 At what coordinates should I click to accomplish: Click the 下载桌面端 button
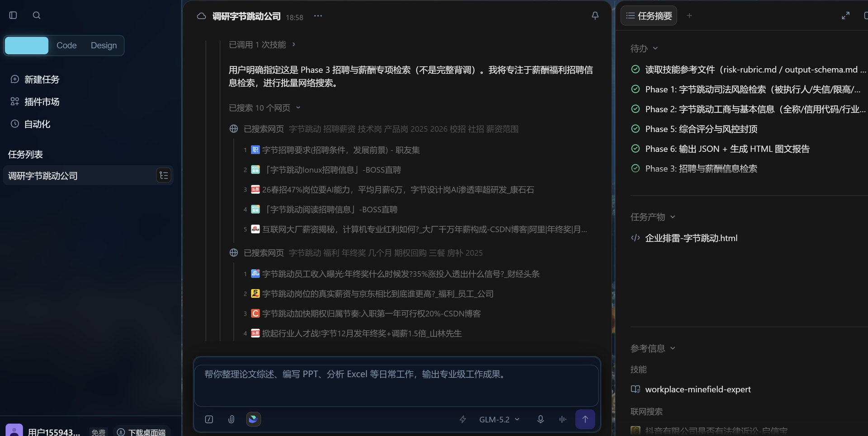click(141, 431)
